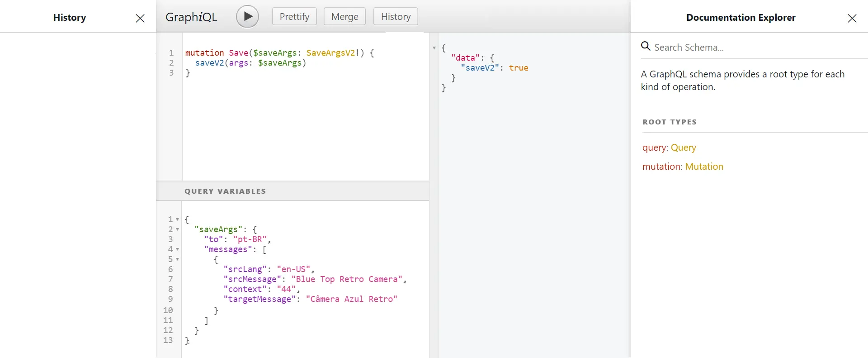This screenshot has width=868, height=358.
Task: Click the Query Variables header bar
Action: 292,191
